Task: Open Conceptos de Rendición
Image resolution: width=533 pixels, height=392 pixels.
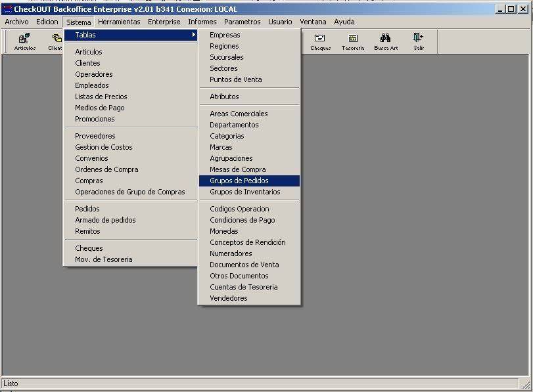Action: pos(249,242)
